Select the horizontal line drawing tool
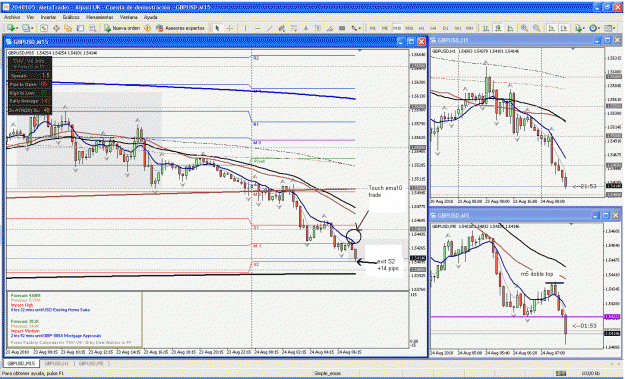The height and width of the screenshot is (379, 625). (x=257, y=28)
